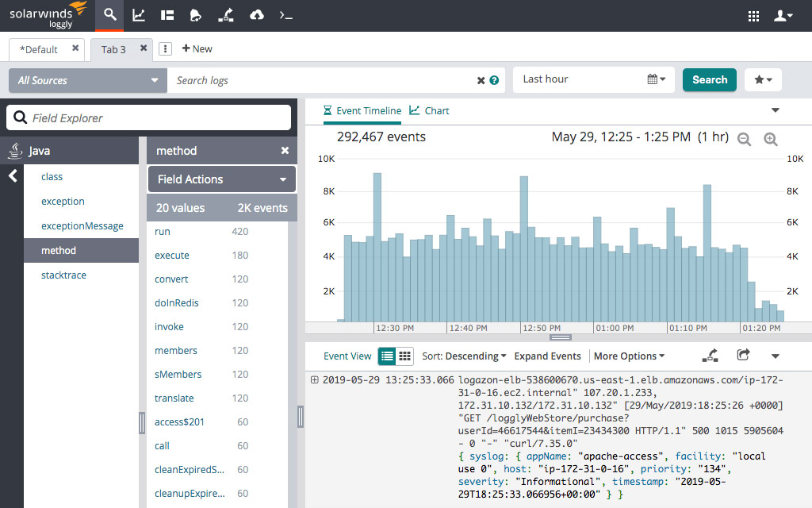
Task: Switch to list event view
Action: click(387, 356)
